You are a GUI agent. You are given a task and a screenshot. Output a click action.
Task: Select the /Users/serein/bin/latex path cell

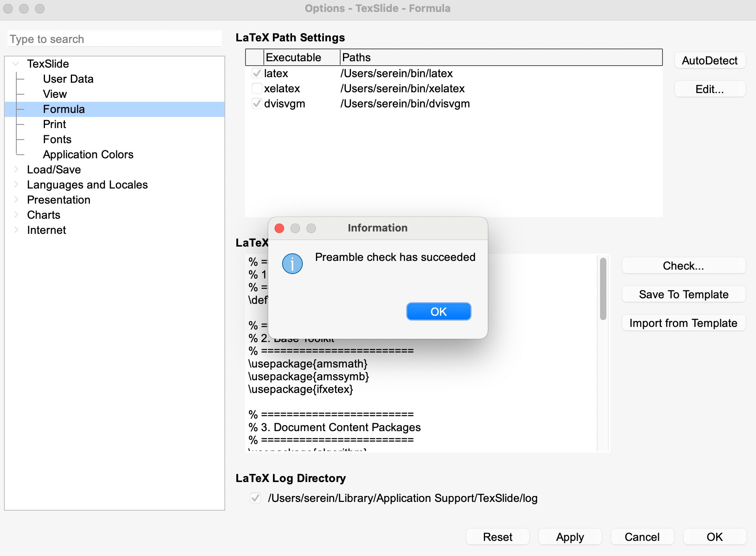[x=397, y=73]
